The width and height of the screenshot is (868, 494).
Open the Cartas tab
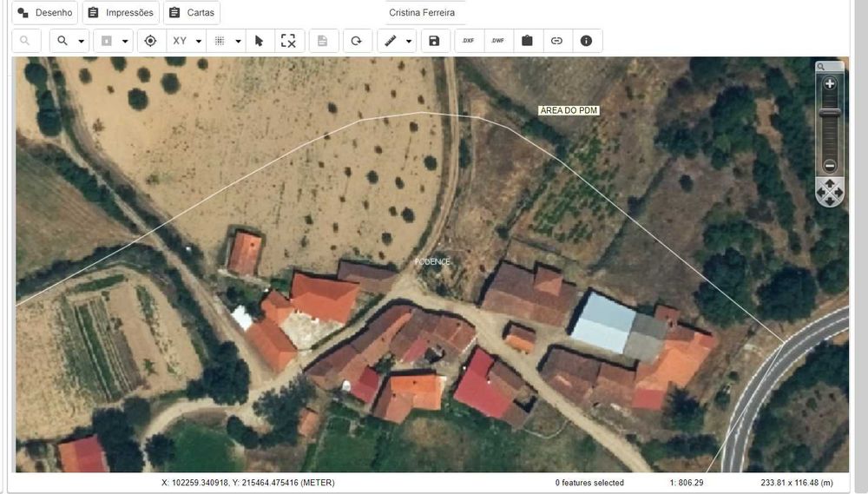(x=192, y=12)
